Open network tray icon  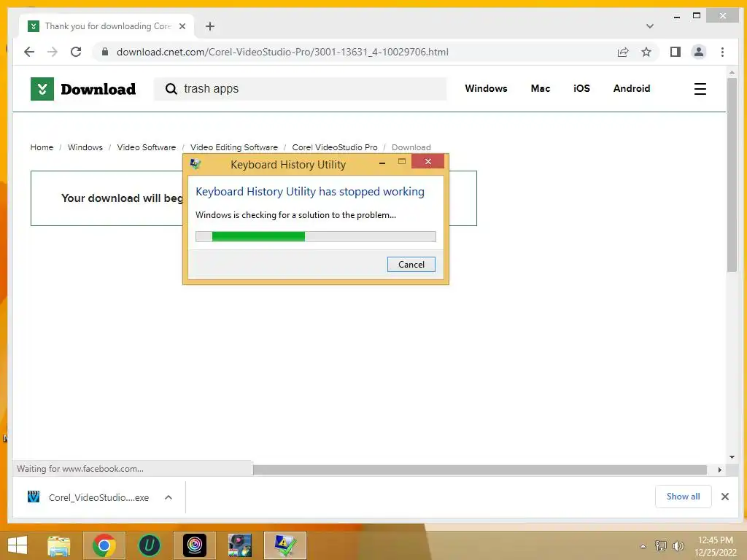[x=660, y=545]
